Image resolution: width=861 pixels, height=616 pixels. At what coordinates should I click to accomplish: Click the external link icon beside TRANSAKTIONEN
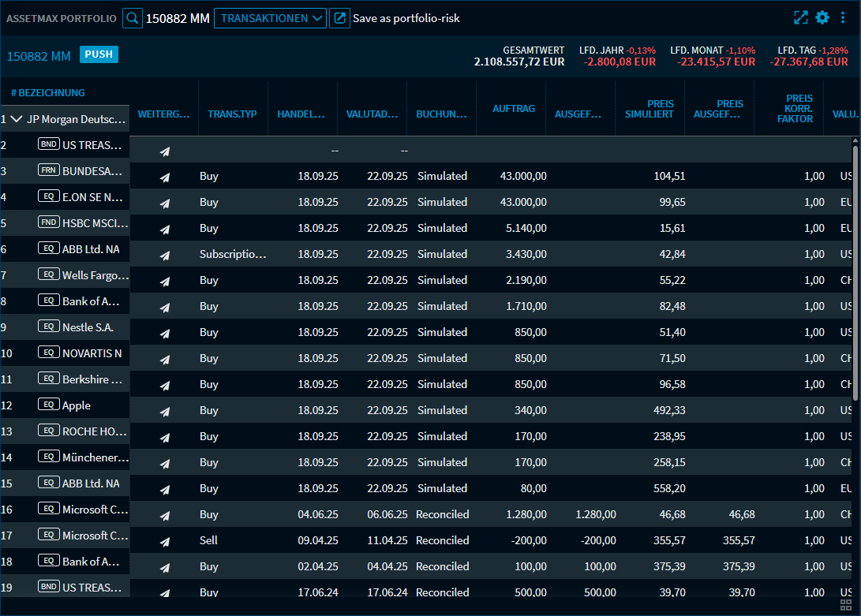click(339, 17)
